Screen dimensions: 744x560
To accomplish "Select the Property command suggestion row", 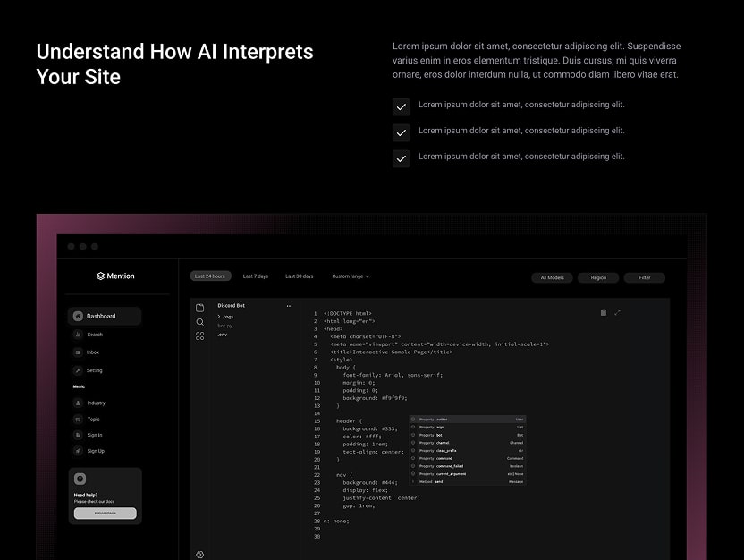I will 468,458.
